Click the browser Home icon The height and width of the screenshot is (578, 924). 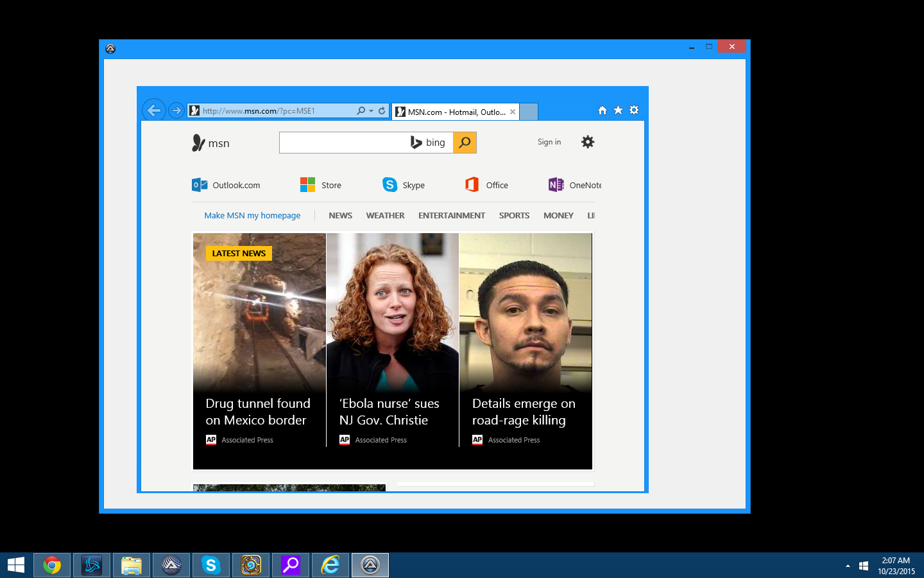click(x=602, y=110)
